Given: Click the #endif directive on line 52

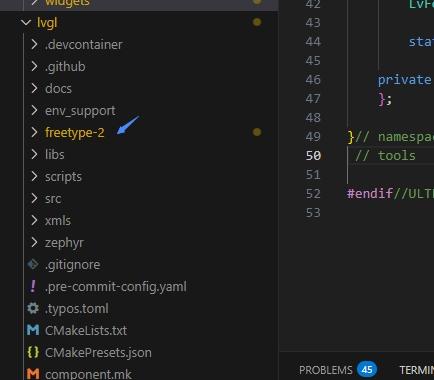Looking at the screenshot, I should [370, 194].
